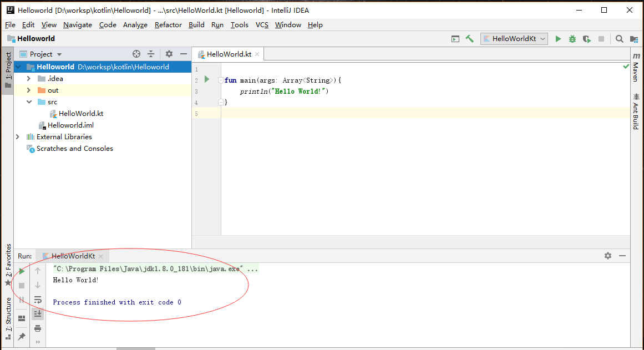Rerun HelloWorldKt from Run panel play icon
This screenshot has height=350, width=644.
click(22, 271)
